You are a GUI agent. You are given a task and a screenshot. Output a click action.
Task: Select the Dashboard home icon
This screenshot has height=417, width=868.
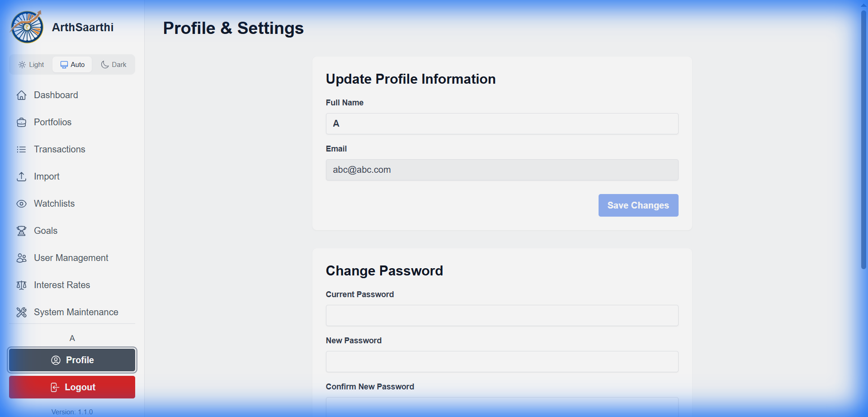[22, 95]
